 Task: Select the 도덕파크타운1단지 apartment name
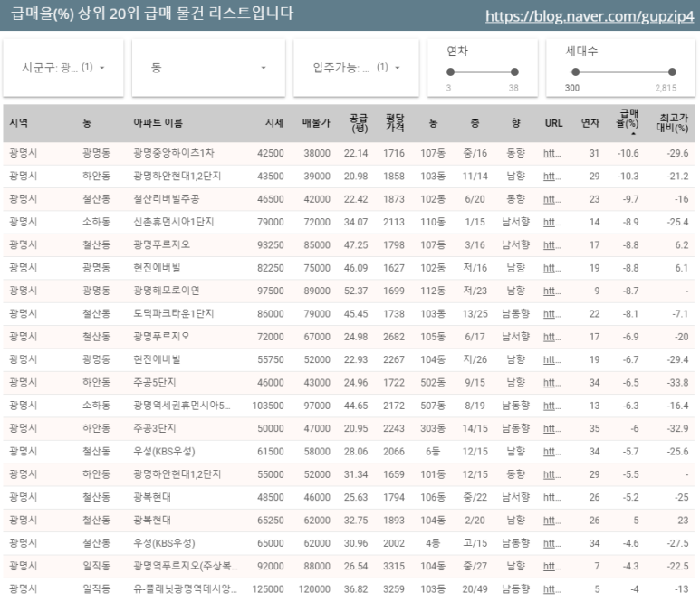(174, 314)
